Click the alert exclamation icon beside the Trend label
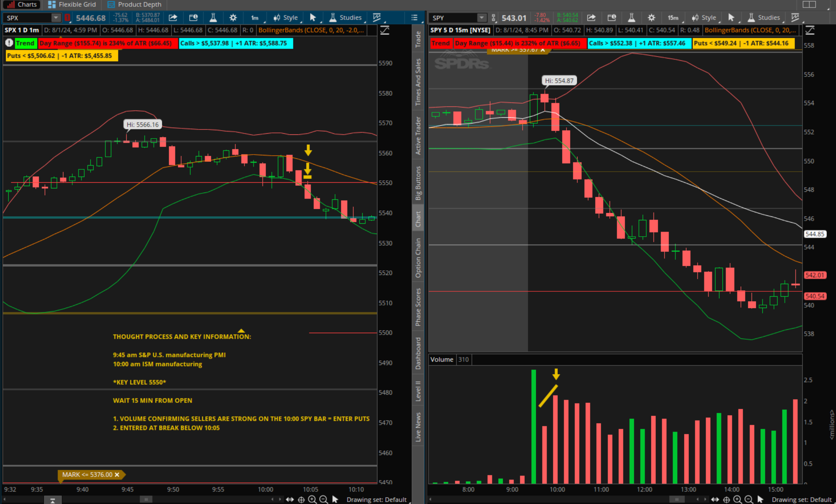The image size is (836, 504). pyautogui.click(x=9, y=43)
